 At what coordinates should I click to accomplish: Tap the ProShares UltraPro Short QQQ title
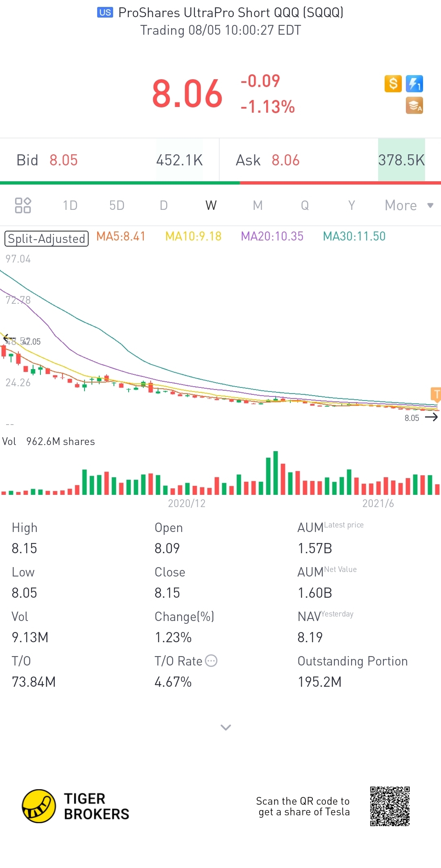(x=231, y=13)
